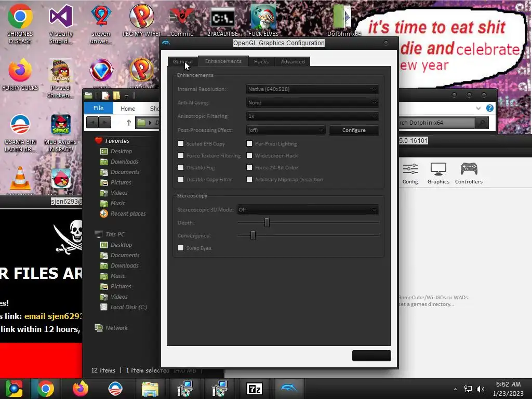Open 7-Zip from the taskbar
Screen dimensions: 532x399
tap(255, 389)
